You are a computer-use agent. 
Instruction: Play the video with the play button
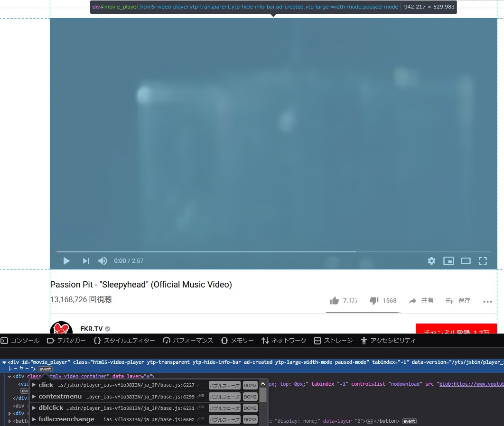[66, 261]
